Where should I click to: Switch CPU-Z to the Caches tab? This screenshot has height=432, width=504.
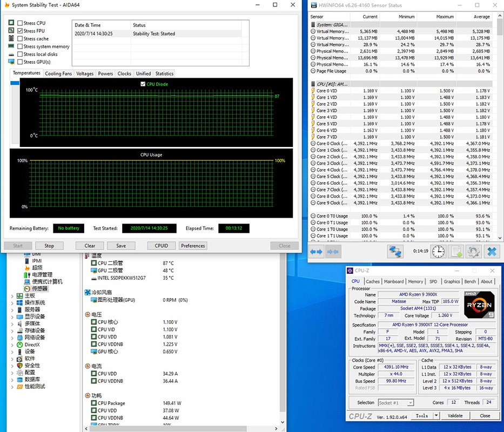click(373, 281)
